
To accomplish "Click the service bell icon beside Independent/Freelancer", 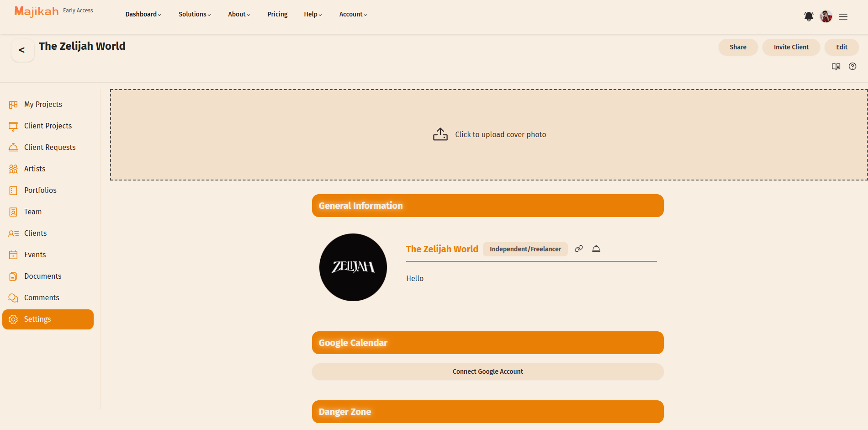I will (x=596, y=249).
